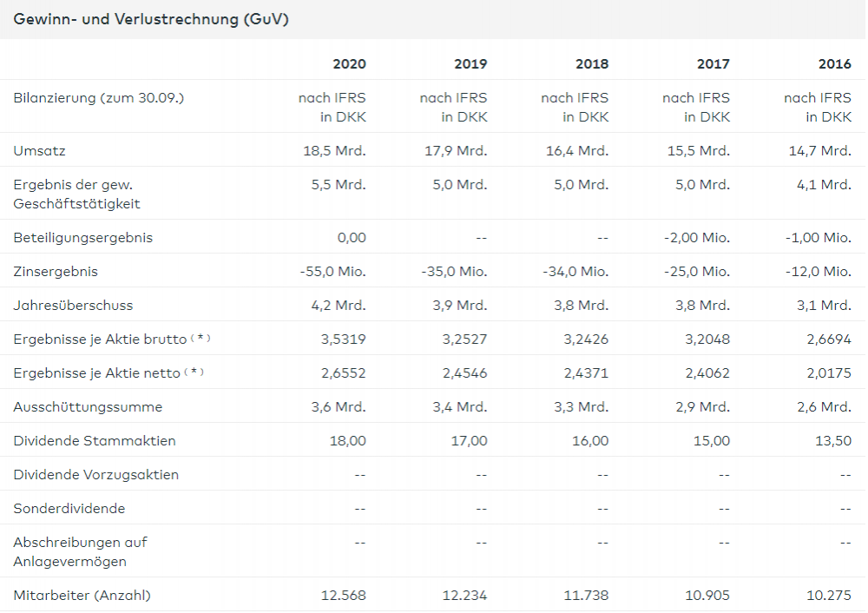The width and height of the screenshot is (868, 613).
Task: Click the 2018 column header
Action: pyautogui.click(x=592, y=63)
